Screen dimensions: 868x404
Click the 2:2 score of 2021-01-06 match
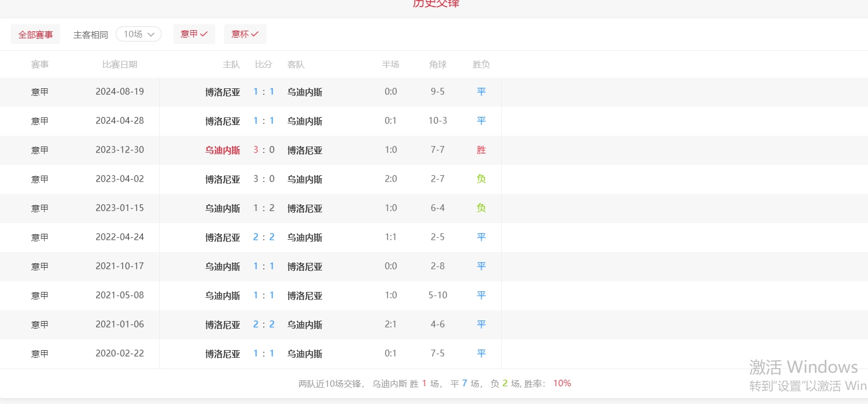(x=264, y=324)
